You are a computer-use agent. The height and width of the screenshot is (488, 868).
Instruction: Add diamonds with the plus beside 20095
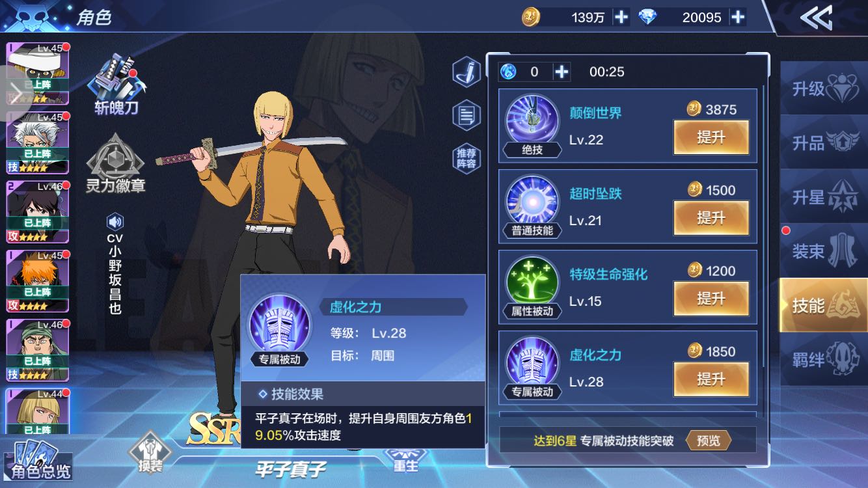tap(737, 18)
